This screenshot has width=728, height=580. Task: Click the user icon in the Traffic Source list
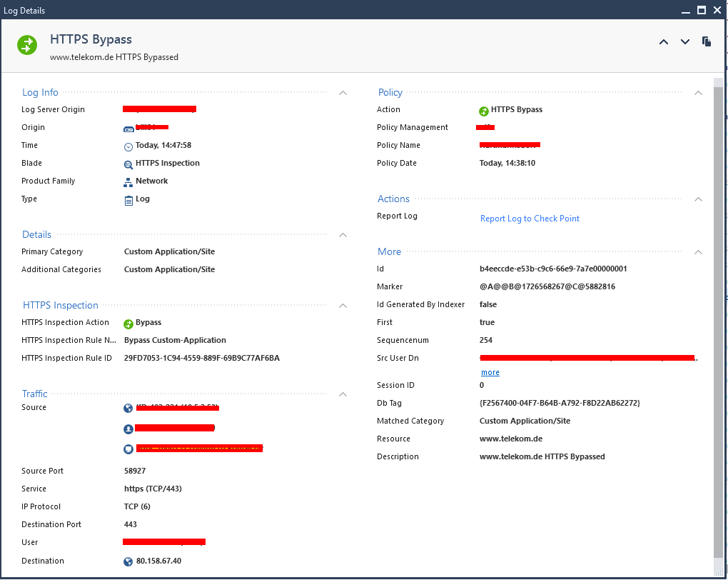click(127, 428)
